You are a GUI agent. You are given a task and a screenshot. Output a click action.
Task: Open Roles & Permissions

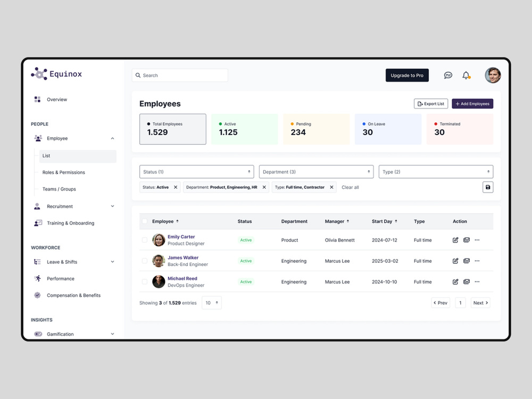(63, 172)
